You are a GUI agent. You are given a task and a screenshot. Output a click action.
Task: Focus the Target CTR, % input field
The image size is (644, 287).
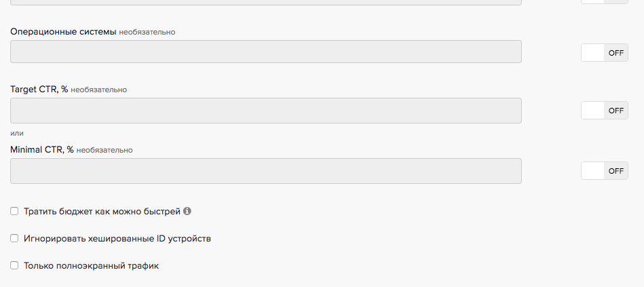266,111
